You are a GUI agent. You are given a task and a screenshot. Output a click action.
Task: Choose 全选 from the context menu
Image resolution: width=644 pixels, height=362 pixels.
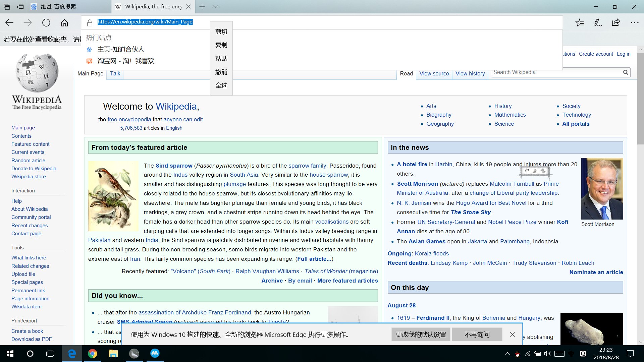[221, 85]
